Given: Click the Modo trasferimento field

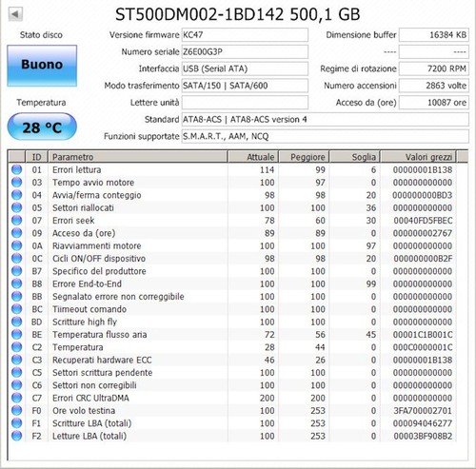Looking at the screenshot, I should click(x=245, y=86).
